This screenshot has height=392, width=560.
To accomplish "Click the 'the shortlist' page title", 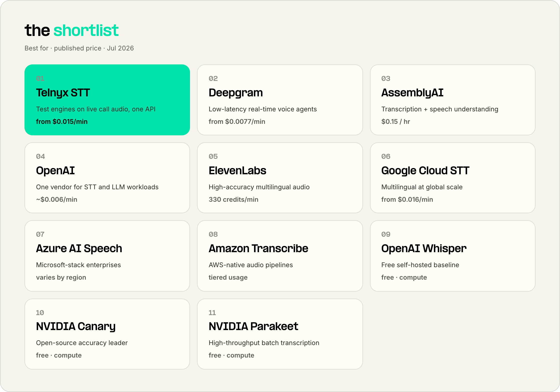I will (x=71, y=30).
